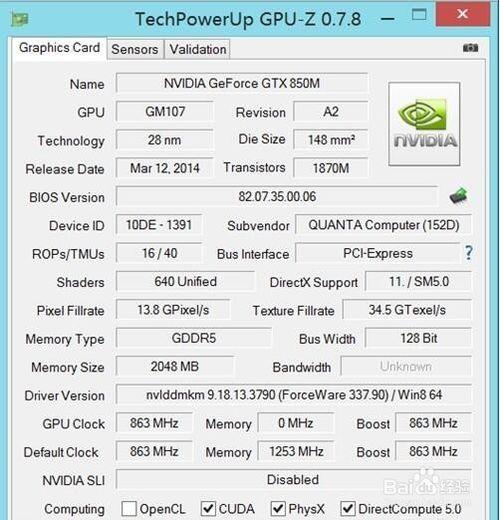Click the Default Clock row Boost value

[434, 452]
